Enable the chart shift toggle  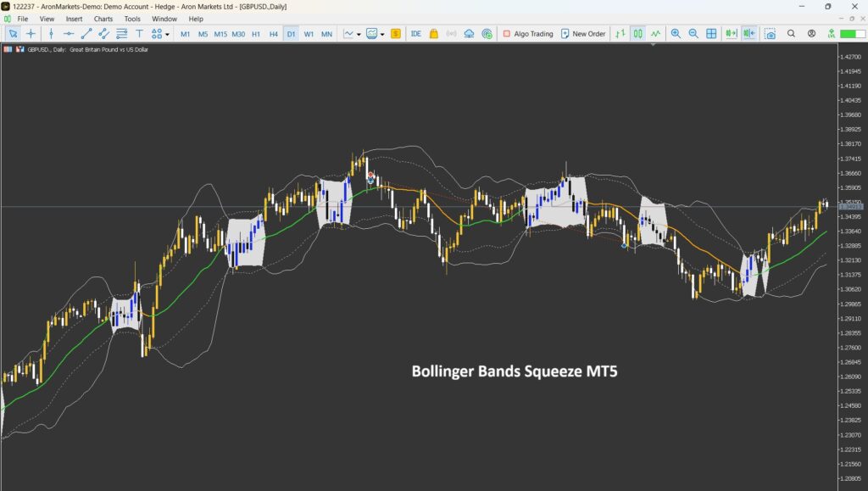coord(748,34)
